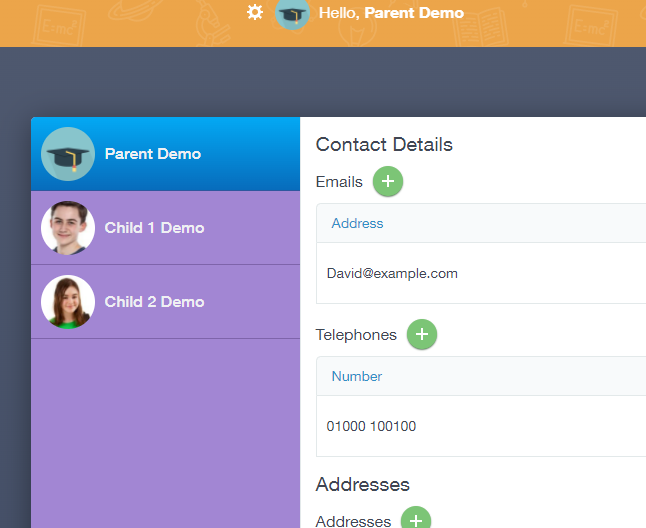Image resolution: width=646 pixels, height=528 pixels.
Task: Click the Contact Details heading
Action: pyautogui.click(x=384, y=145)
